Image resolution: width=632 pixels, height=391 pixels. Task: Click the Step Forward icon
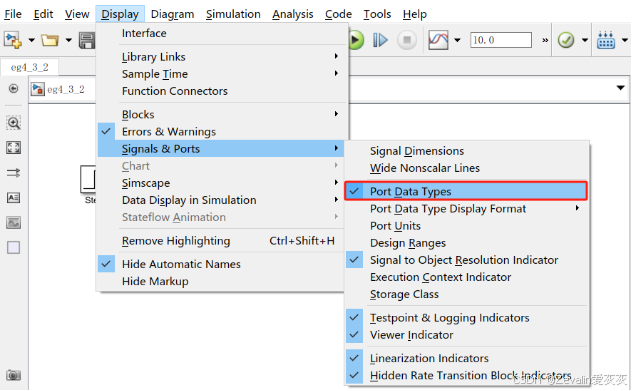pyautogui.click(x=380, y=40)
